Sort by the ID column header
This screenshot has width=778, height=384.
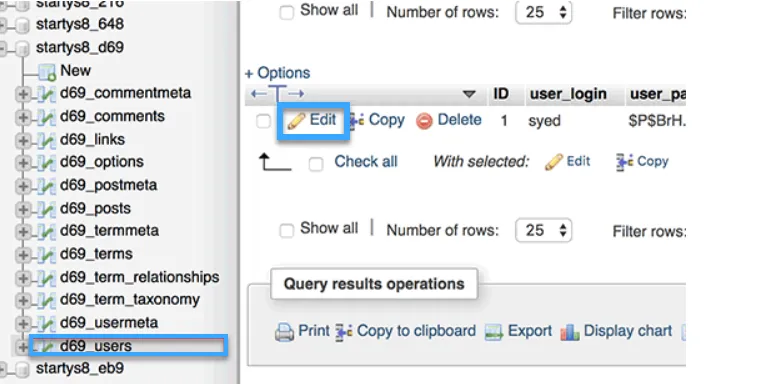501,94
